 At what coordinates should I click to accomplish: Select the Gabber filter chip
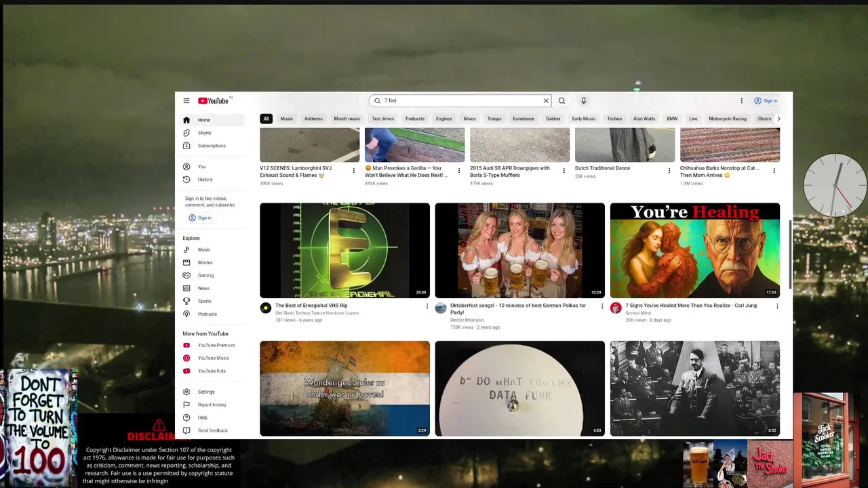[553, 119]
